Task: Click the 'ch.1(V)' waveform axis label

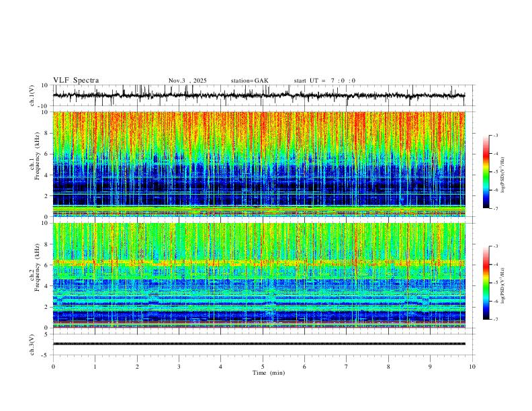Action: [x=32, y=95]
